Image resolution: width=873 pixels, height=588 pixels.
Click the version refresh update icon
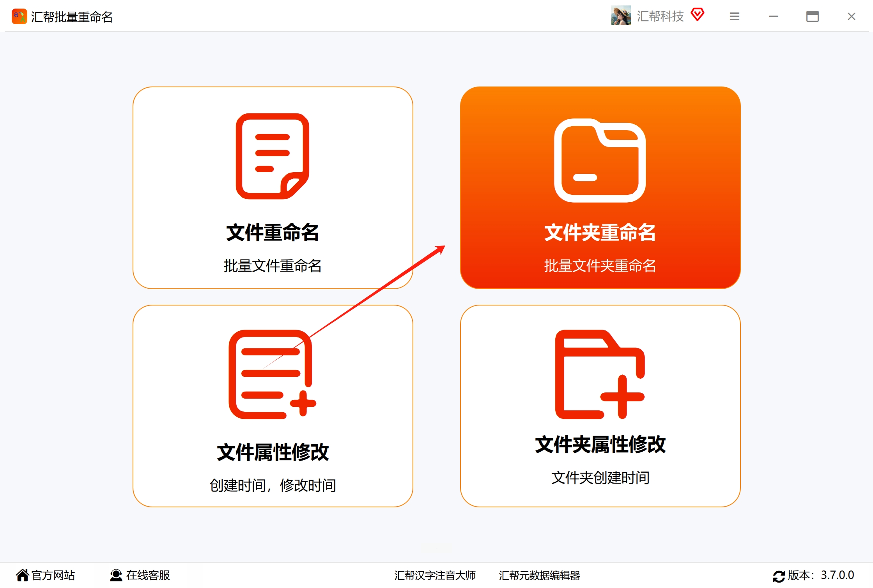point(779,576)
